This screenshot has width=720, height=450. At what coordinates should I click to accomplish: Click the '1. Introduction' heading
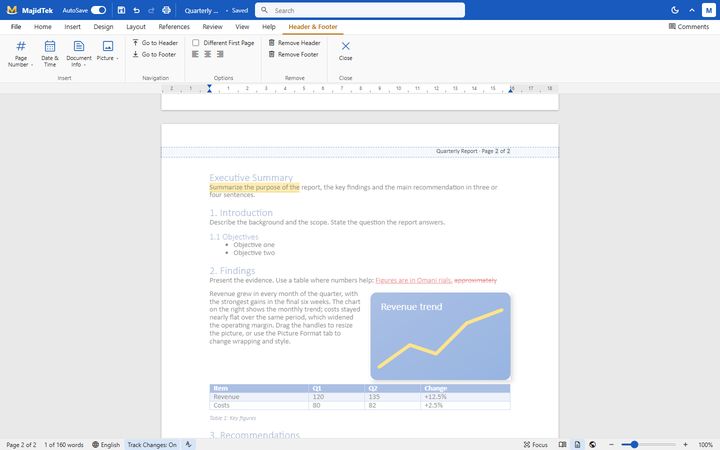pyautogui.click(x=241, y=213)
